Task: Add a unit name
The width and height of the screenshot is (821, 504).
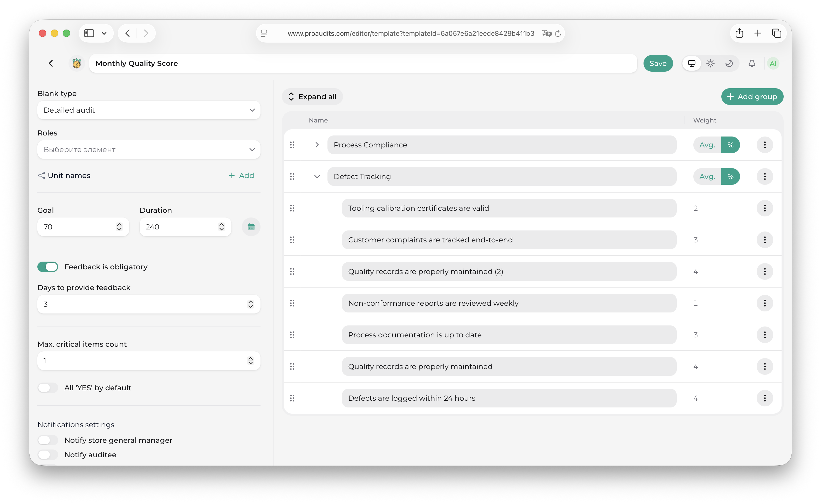Action: tap(241, 175)
